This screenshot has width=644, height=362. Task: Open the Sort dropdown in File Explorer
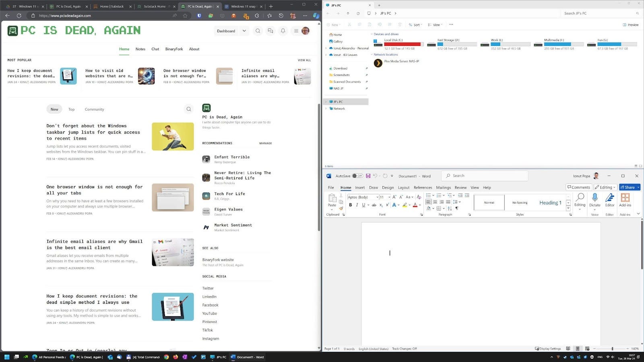coord(415,25)
